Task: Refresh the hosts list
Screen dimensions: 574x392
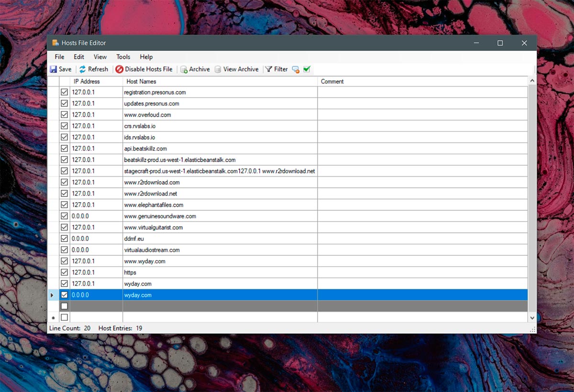Action: click(94, 69)
